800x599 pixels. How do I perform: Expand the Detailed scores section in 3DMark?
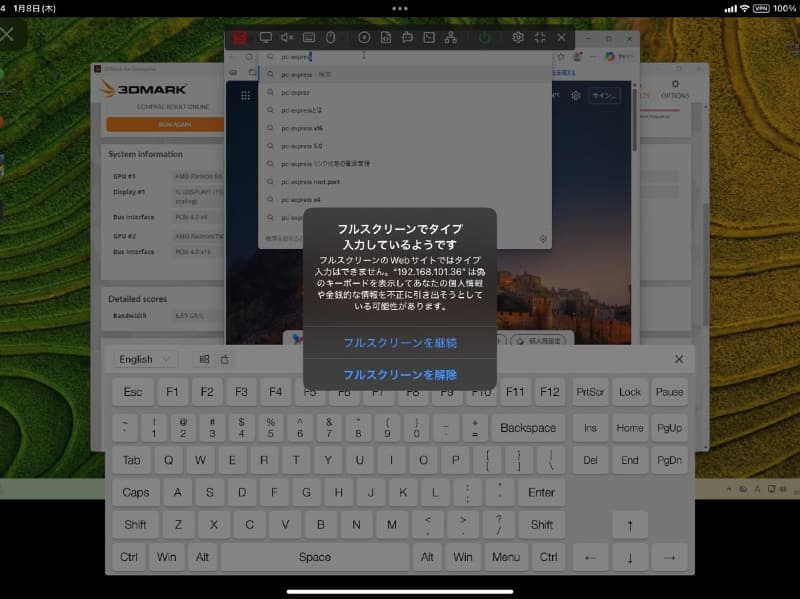pyautogui.click(x=136, y=298)
